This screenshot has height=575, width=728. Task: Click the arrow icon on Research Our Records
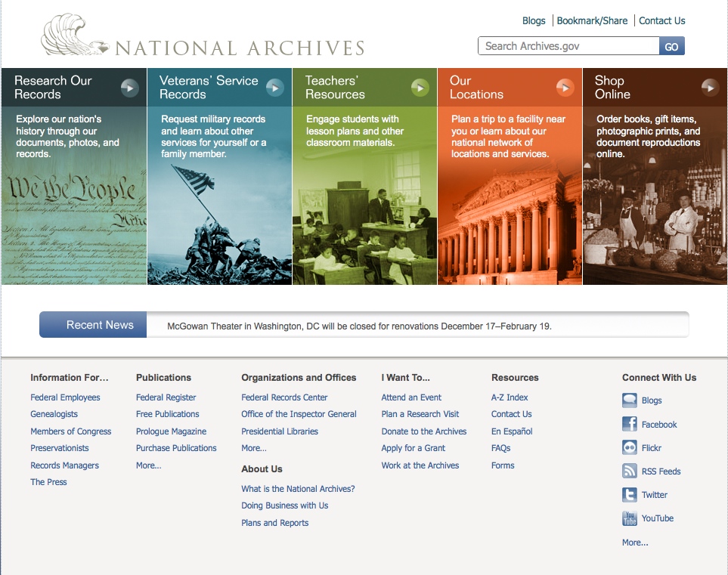tap(130, 88)
